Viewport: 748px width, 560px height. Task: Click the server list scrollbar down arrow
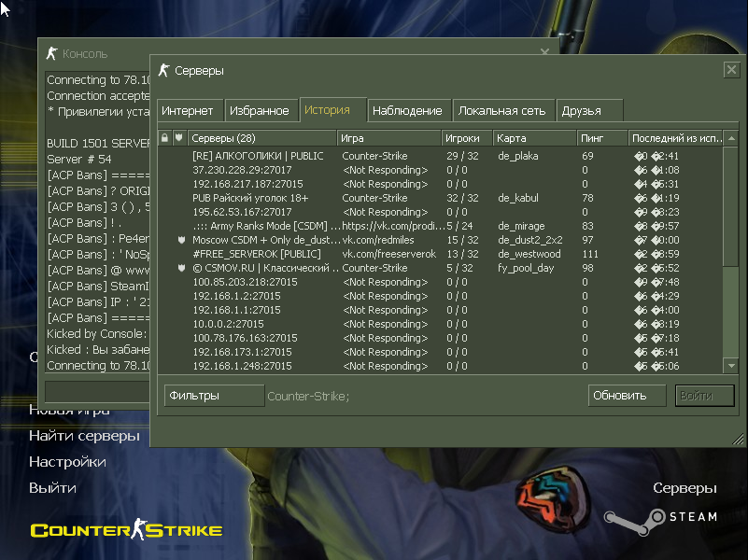[x=731, y=366]
